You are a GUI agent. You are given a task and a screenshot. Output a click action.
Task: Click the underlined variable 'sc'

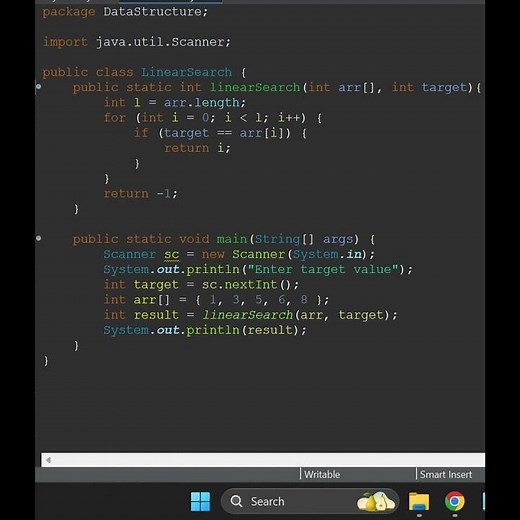[x=172, y=255]
